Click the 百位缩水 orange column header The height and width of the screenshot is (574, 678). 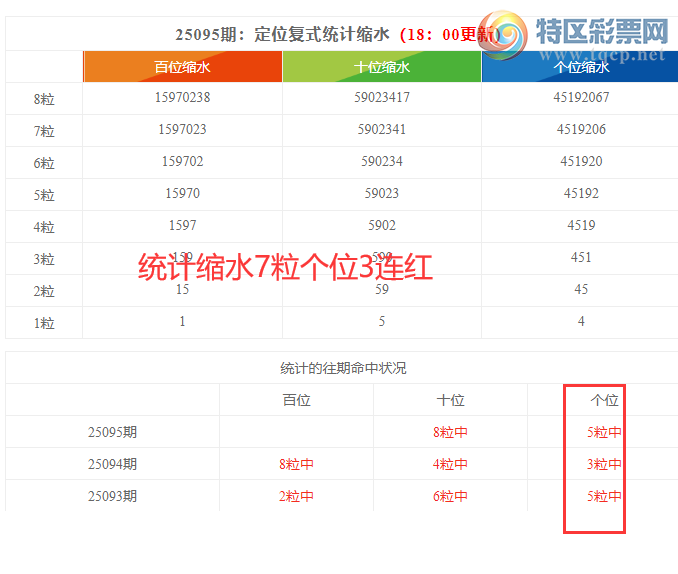(182, 67)
